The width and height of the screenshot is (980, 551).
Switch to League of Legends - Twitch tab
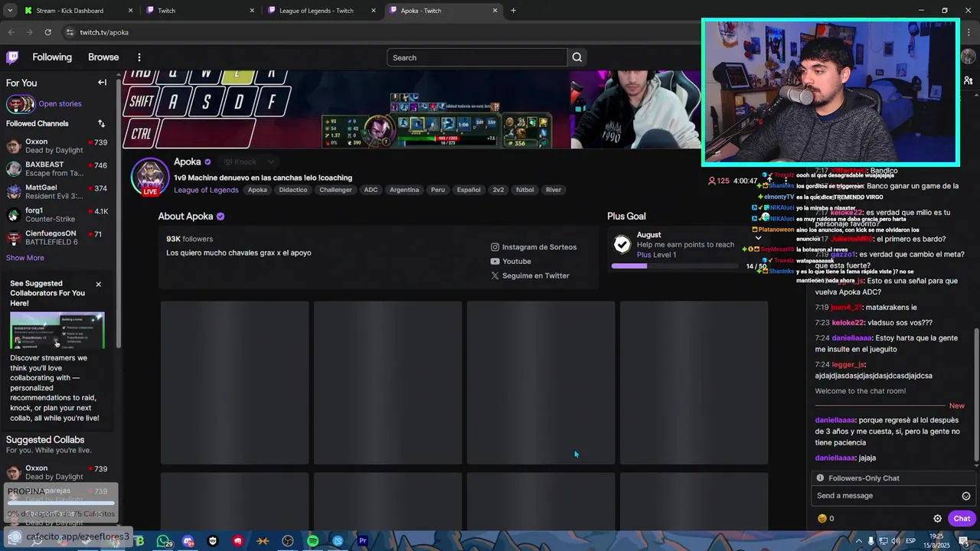coord(322,11)
